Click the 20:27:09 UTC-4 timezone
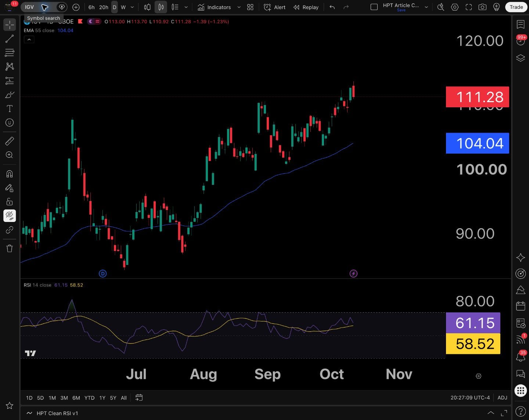The width and height of the screenshot is (529, 420). tap(470, 398)
